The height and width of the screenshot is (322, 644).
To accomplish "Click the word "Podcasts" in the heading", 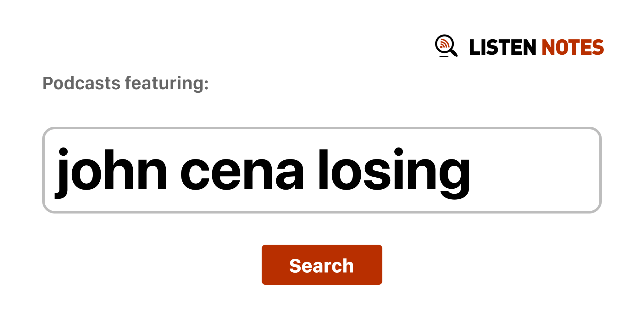I will [x=81, y=83].
